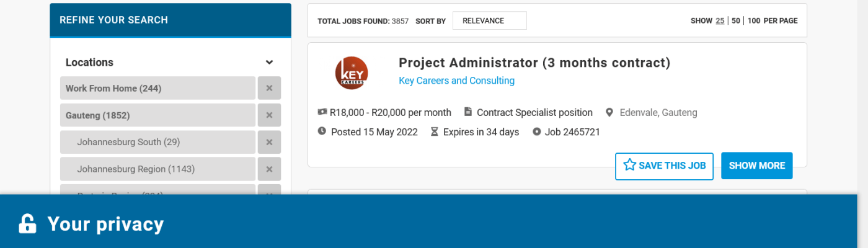Image resolution: width=868 pixels, height=248 pixels.
Task: Click the salary money icon
Action: (x=322, y=112)
